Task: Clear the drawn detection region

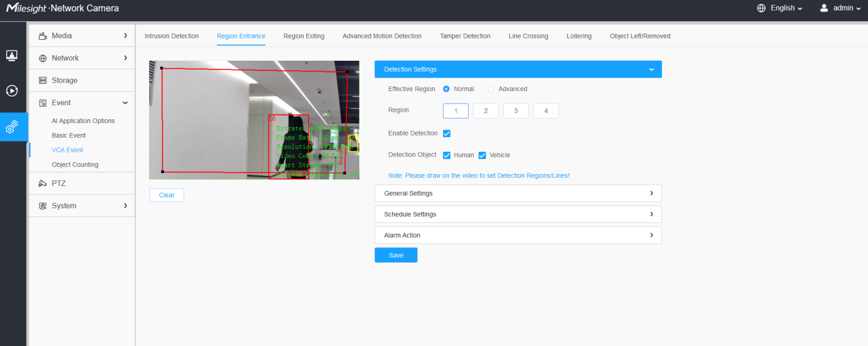Action: 166,195
